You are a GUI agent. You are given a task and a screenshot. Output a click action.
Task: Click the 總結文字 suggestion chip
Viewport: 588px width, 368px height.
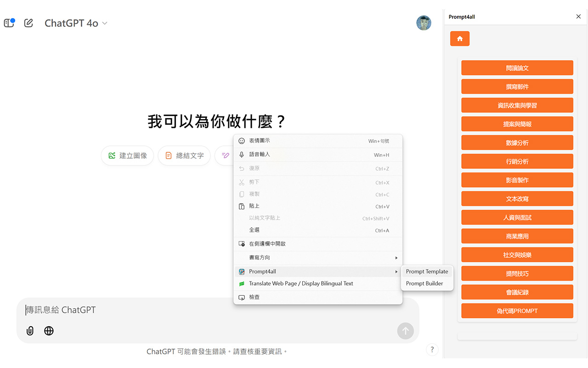pyautogui.click(x=184, y=155)
